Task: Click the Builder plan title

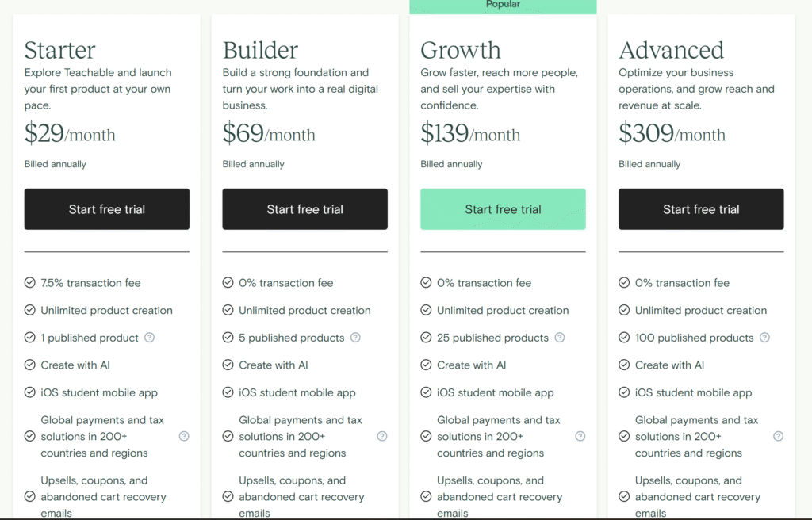Action: click(x=260, y=50)
